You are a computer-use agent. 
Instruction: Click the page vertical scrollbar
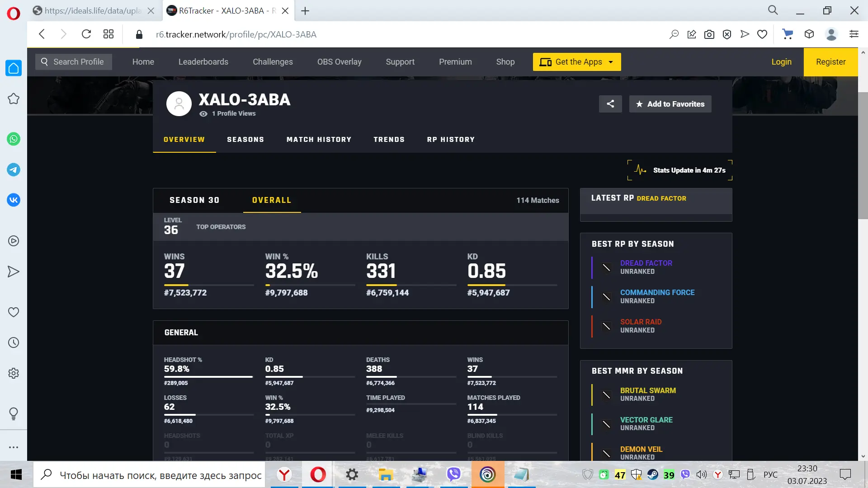[863, 156]
